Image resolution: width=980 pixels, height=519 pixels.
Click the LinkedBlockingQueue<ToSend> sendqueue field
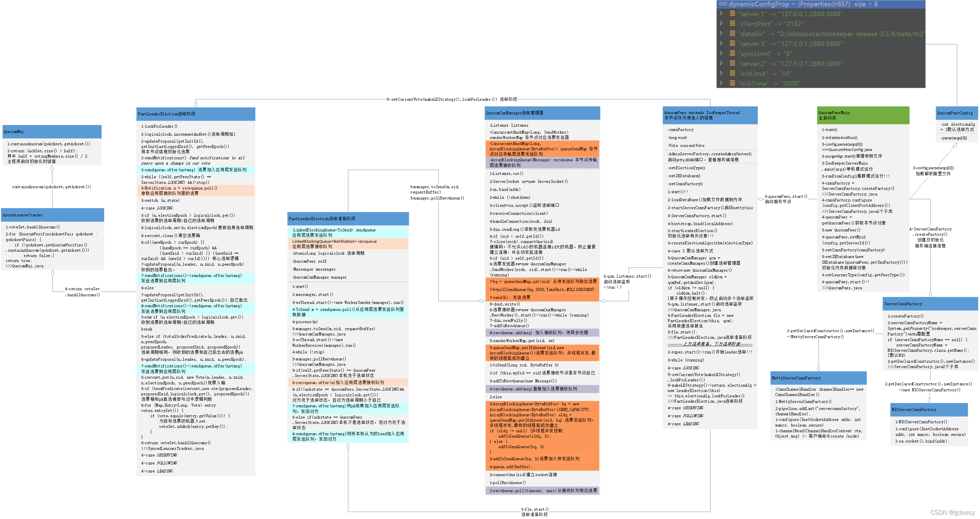(348, 233)
